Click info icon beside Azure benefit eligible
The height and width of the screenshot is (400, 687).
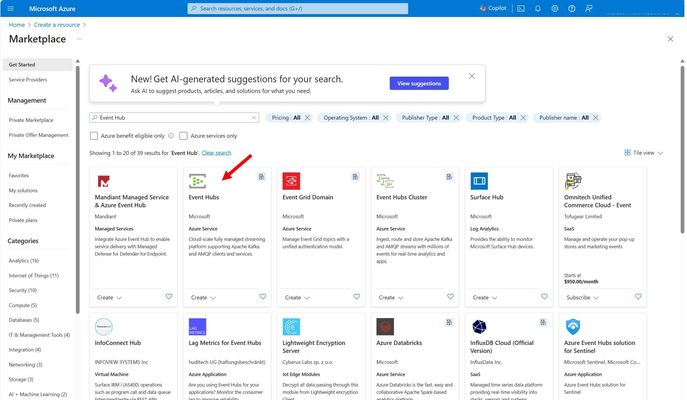(x=171, y=136)
